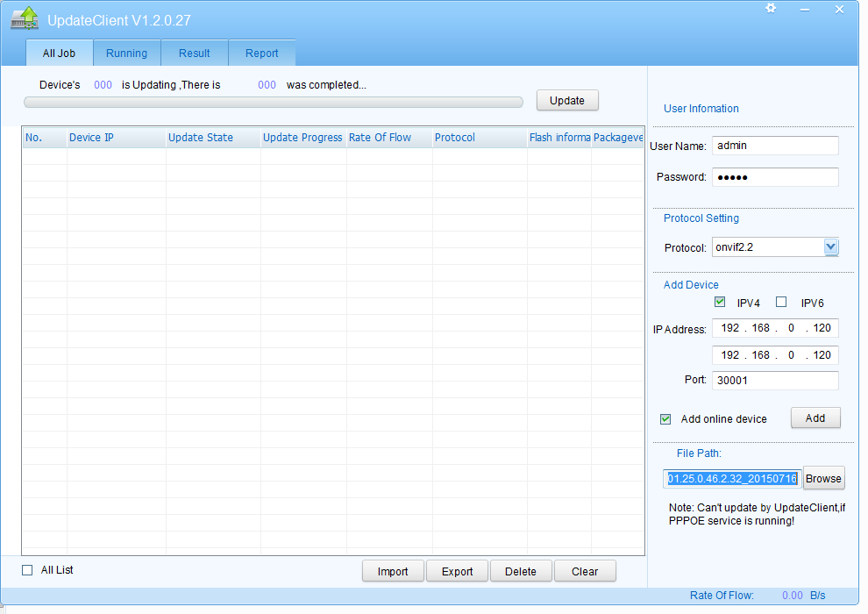Import a device list
Screen dimensions: 868x614
(x=393, y=571)
